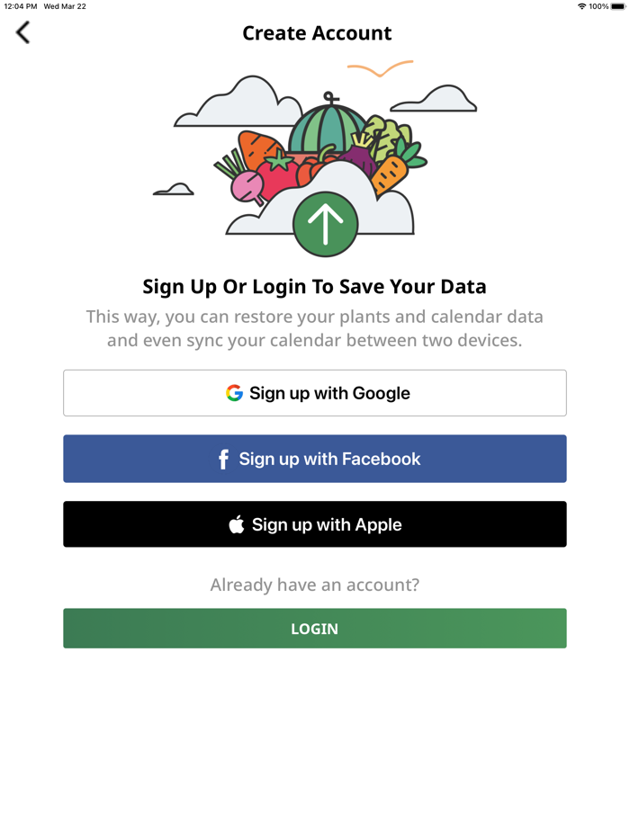Click the Sign Up Or Login heading
This screenshot has width=630, height=840.
(x=315, y=286)
